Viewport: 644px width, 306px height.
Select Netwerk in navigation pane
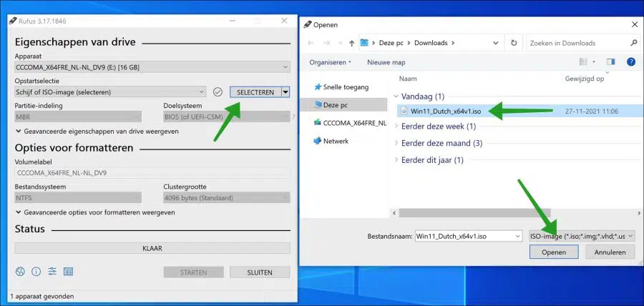point(331,141)
